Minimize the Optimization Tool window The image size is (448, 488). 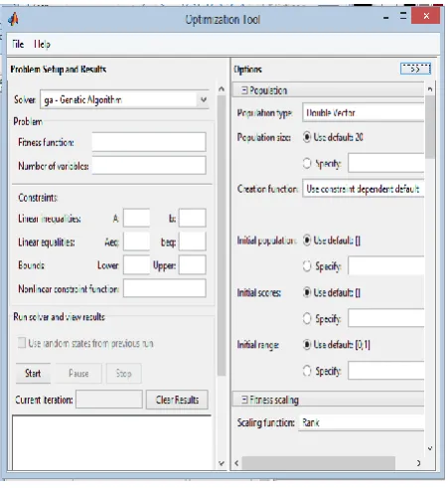click(x=386, y=18)
